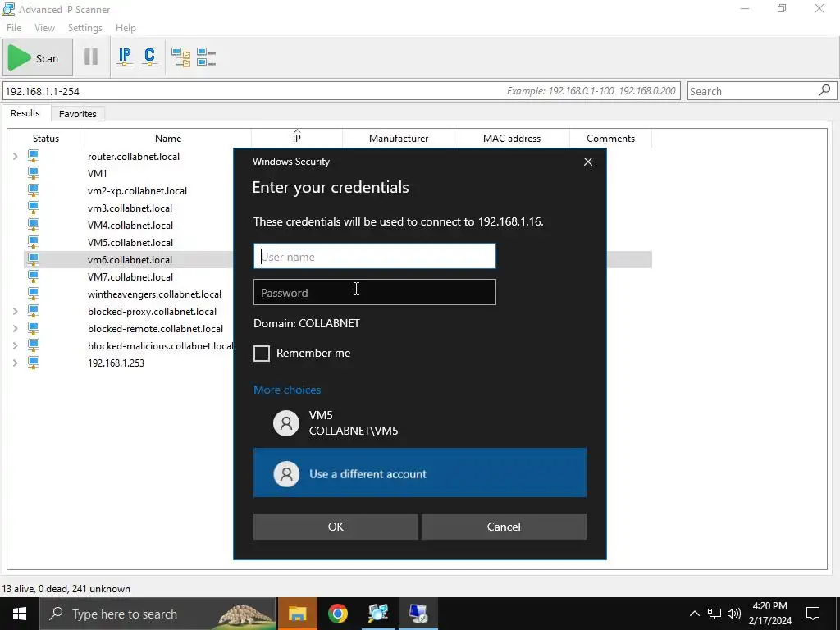Open the File menu

click(14, 27)
